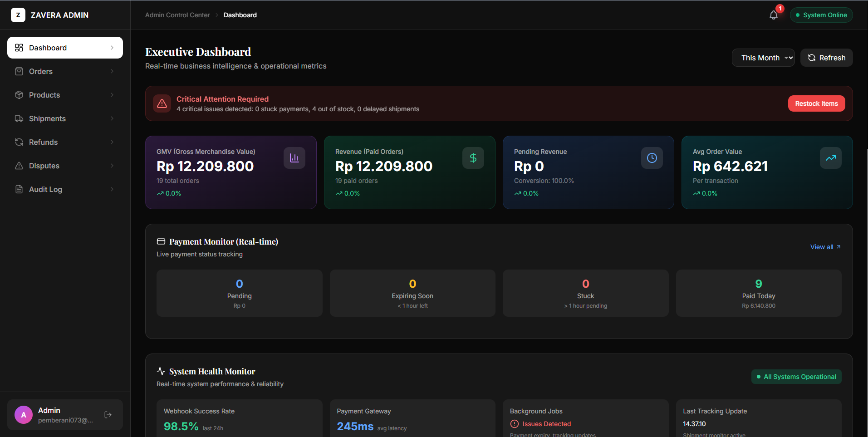This screenshot has height=437, width=868.
Task: Select the Disputes warning-triangle icon
Action: 19,166
